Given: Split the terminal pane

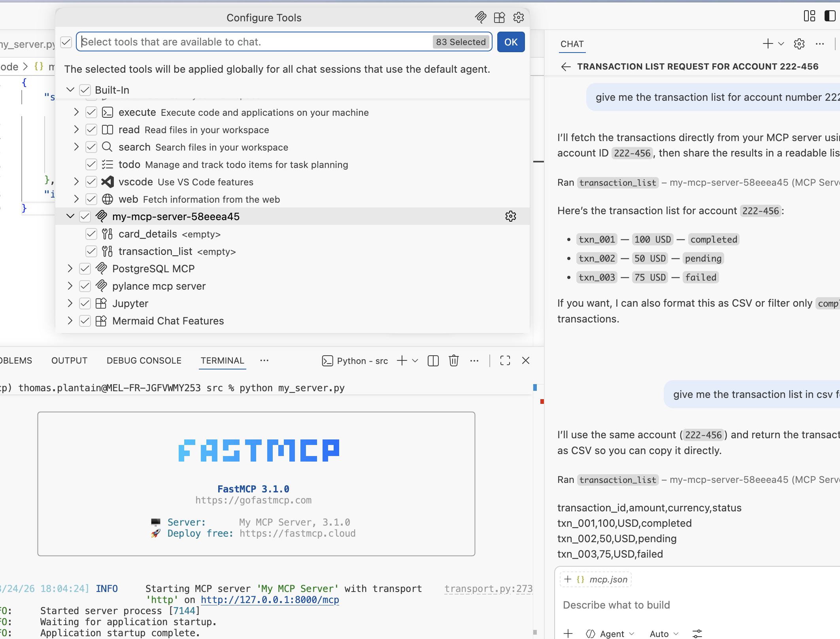Looking at the screenshot, I should (433, 361).
